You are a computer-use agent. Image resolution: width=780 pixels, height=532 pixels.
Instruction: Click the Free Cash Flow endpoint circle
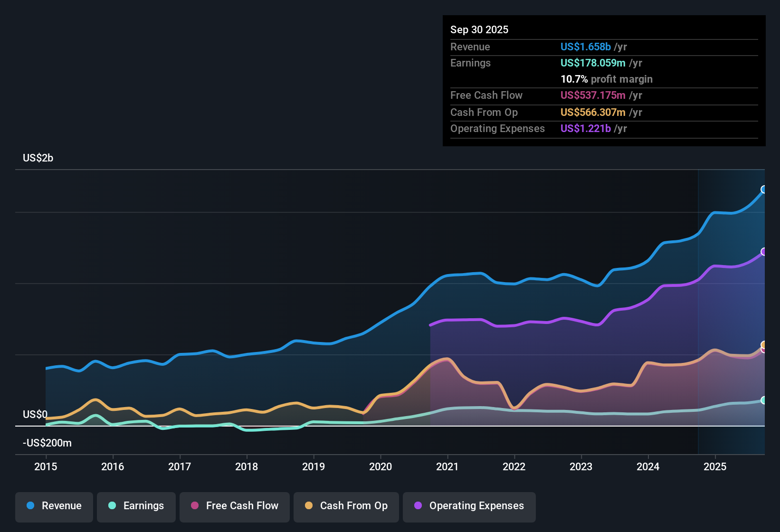click(764, 351)
